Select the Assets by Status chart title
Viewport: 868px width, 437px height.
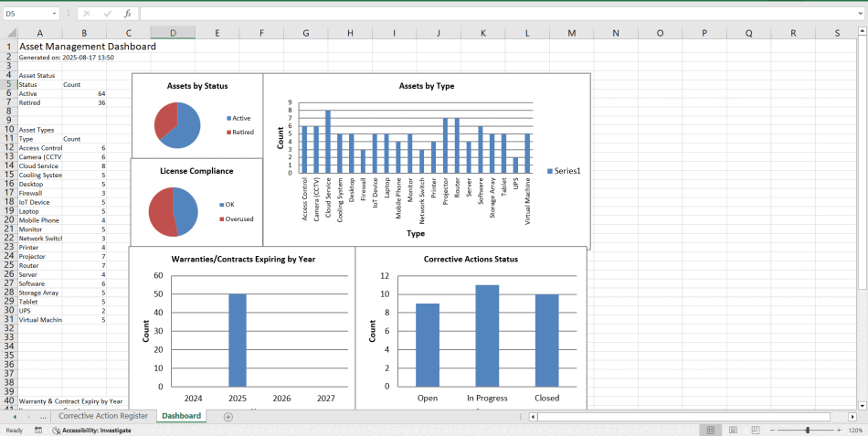197,86
